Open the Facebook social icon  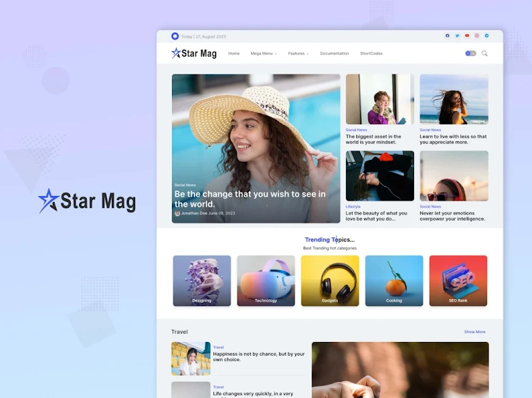click(x=447, y=35)
